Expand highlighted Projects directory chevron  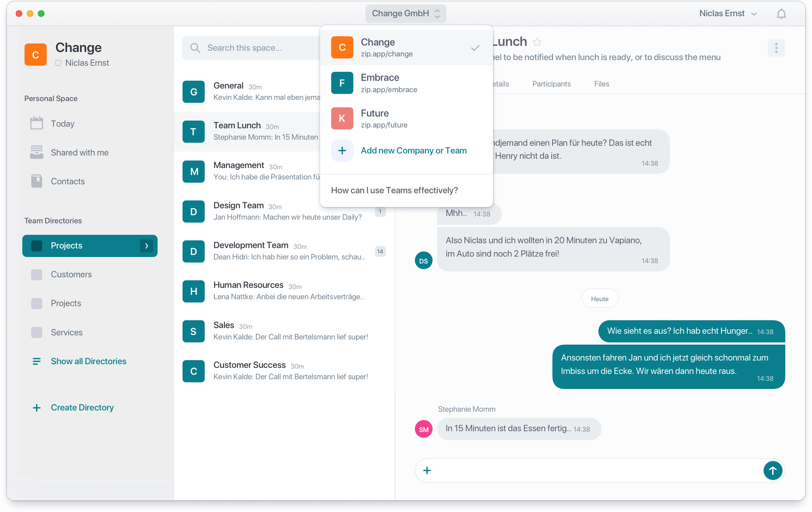click(x=147, y=246)
